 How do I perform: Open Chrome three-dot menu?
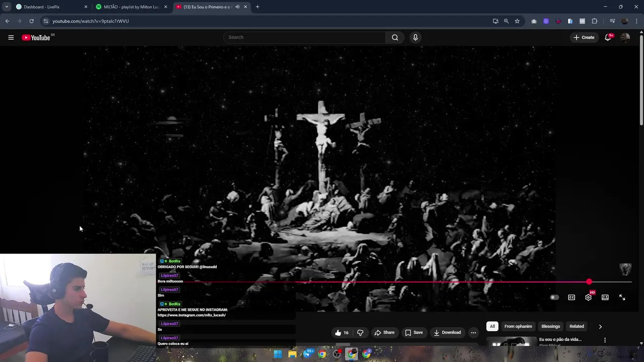(637, 21)
